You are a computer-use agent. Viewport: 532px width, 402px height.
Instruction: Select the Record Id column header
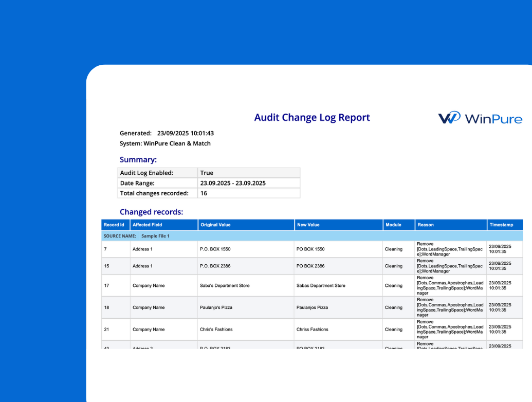point(114,225)
